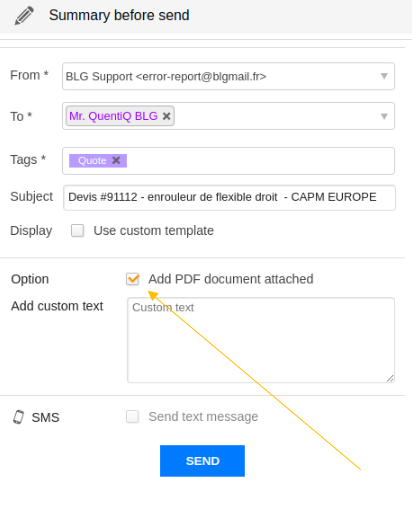Uncheck Add PDF document attached
Viewport: 412px width, 528px height.
click(x=133, y=279)
